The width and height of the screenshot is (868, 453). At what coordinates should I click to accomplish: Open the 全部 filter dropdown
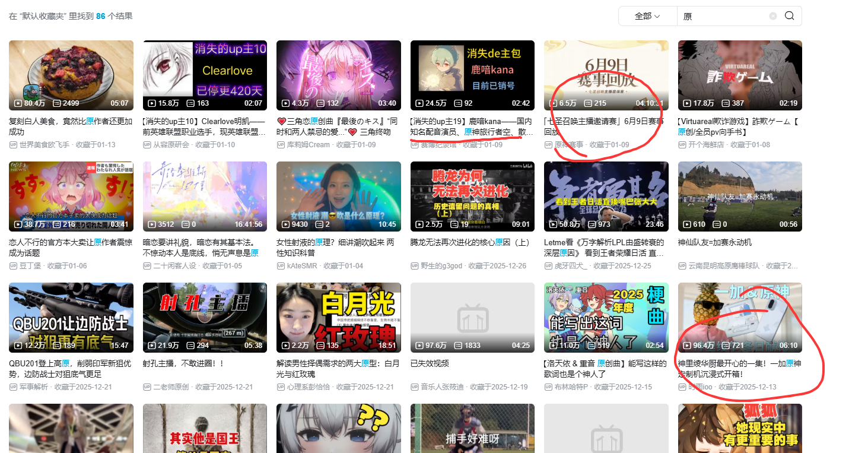647,16
